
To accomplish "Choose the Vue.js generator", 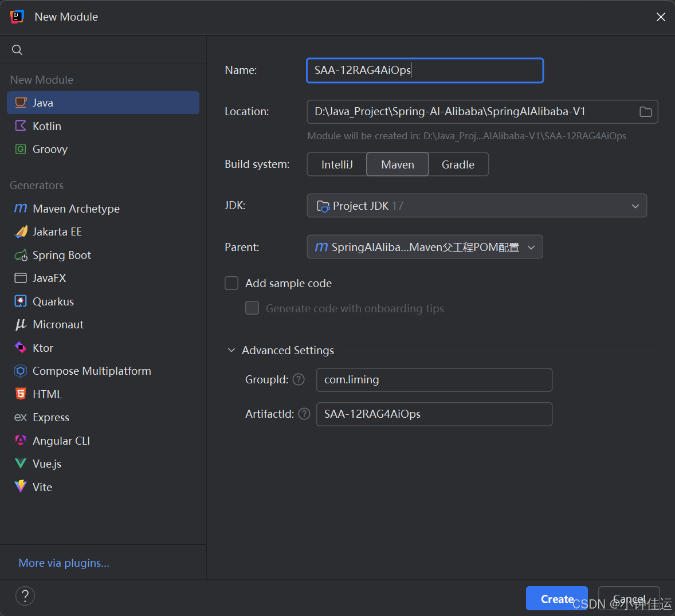I will click(103, 464).
